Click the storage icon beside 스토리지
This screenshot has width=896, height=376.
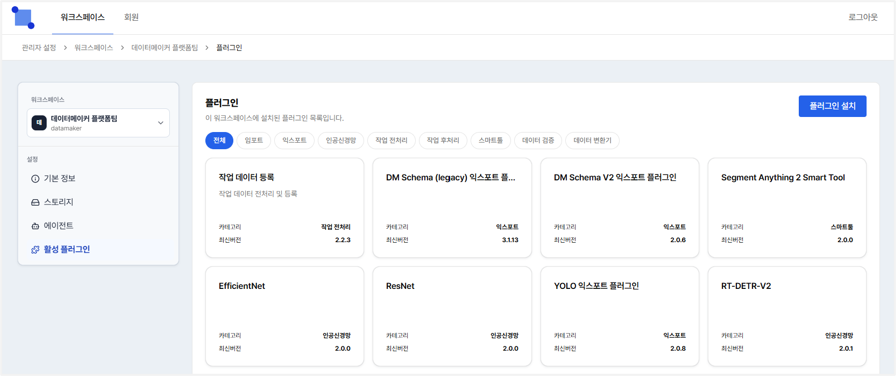[x=35, y=202]
